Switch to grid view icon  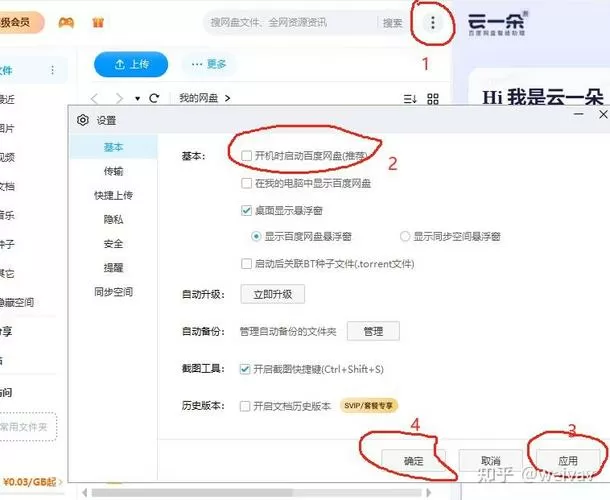coord(433,99)
